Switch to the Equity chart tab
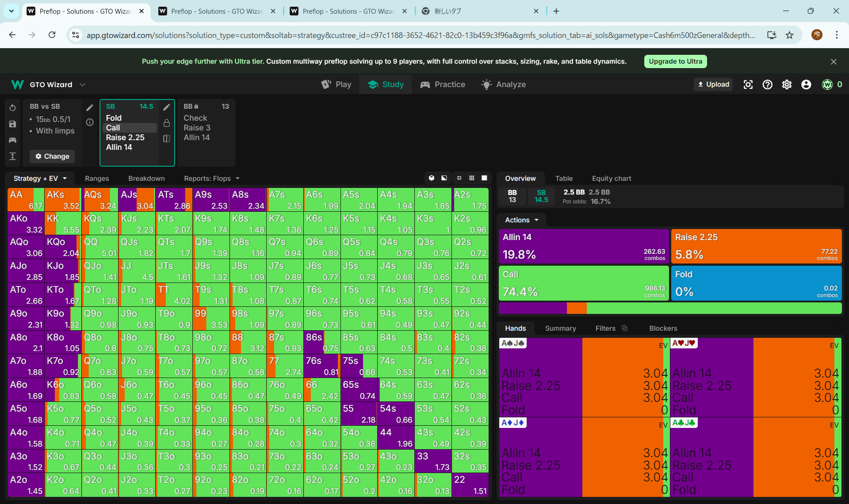 click(611, 178)
